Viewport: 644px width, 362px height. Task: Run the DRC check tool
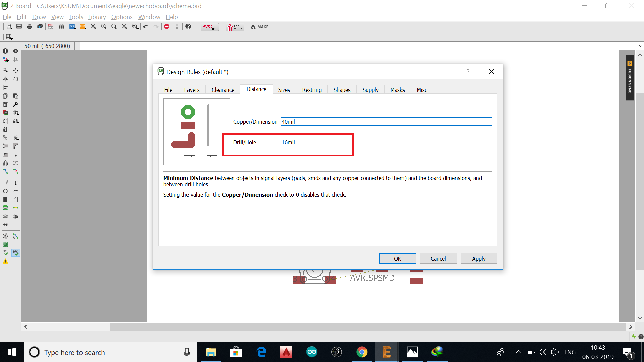click(x=16, y=253)
